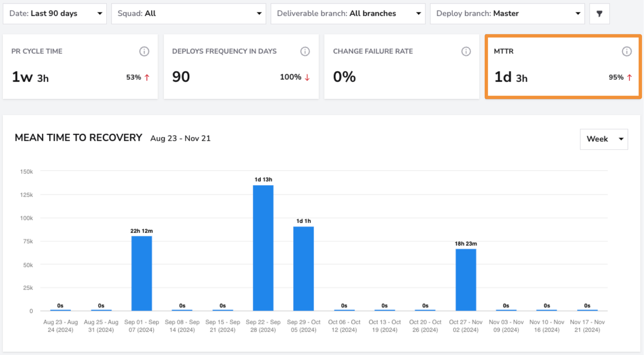644x355 pixels.
Task: Open Change Failure Rate info icon
Action: 466,51
